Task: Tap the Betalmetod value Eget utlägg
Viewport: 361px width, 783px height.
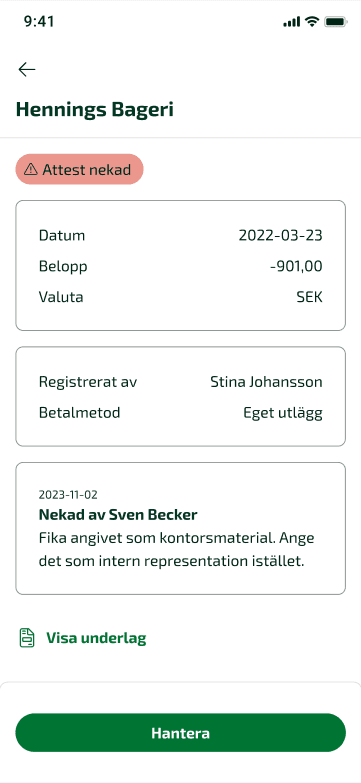Action: coord(283,413)
